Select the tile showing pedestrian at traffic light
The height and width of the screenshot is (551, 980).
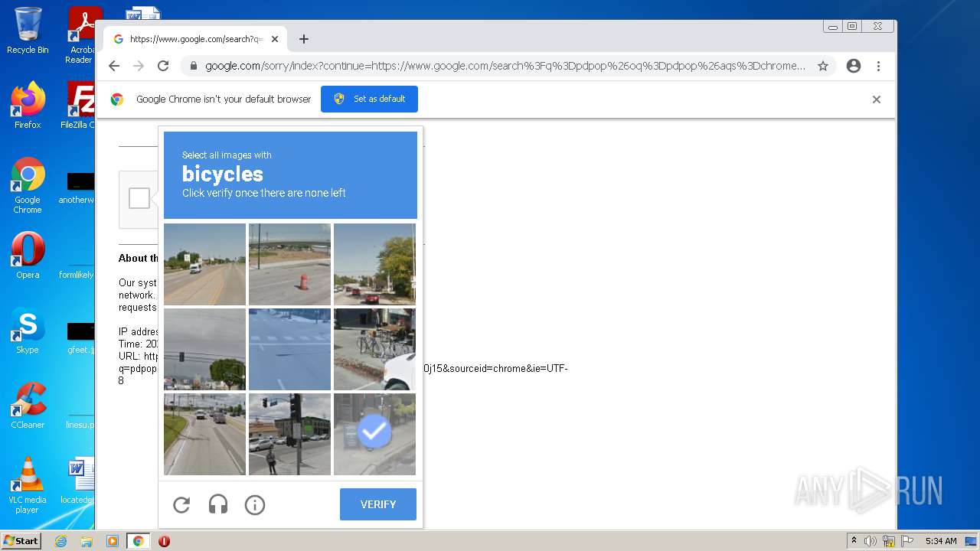click(289, 434)
